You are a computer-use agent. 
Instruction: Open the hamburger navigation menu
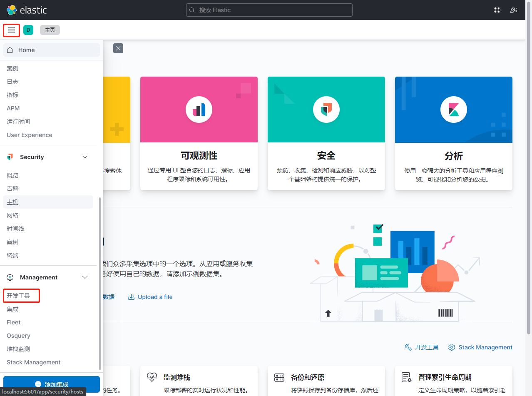[11, 30]
